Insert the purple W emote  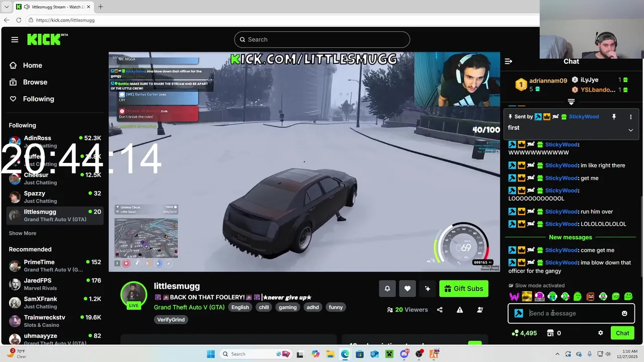coord(514,297)
